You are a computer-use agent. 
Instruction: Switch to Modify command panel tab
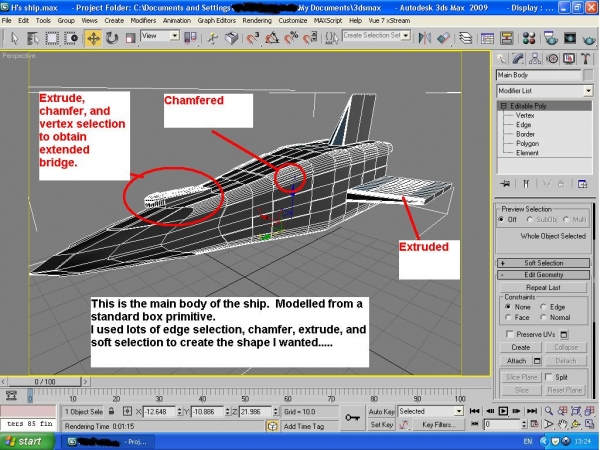(x=518, y=59)
